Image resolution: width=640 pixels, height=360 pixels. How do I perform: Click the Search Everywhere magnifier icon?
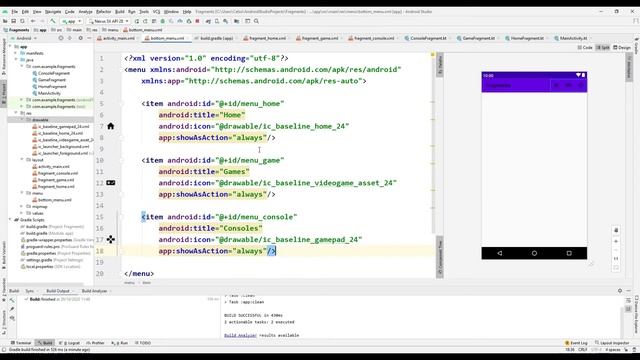point(256,21)
